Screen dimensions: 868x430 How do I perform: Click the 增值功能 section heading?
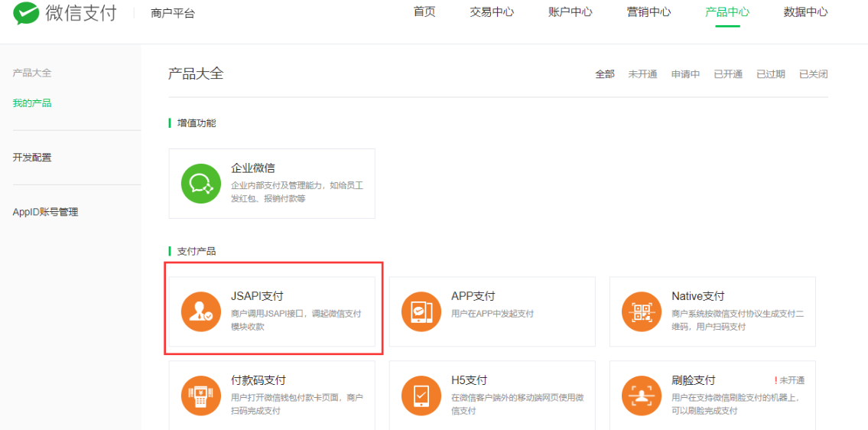196,123
